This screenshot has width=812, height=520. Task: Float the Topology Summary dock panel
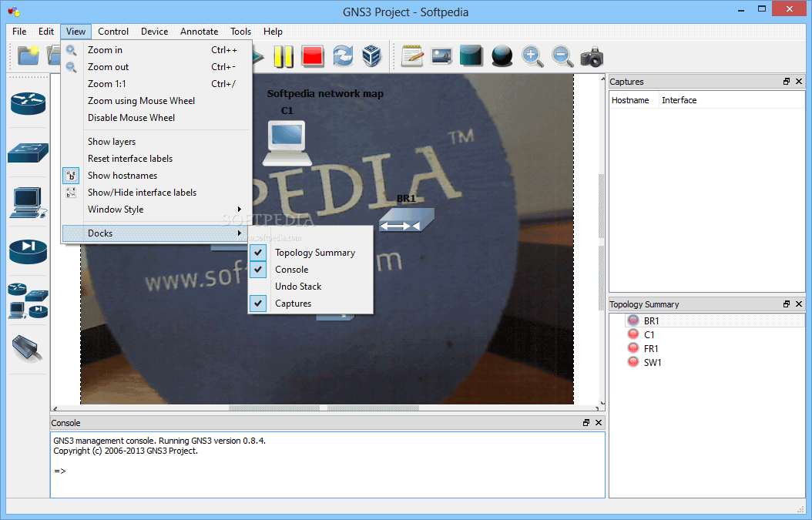pos(786,304)
